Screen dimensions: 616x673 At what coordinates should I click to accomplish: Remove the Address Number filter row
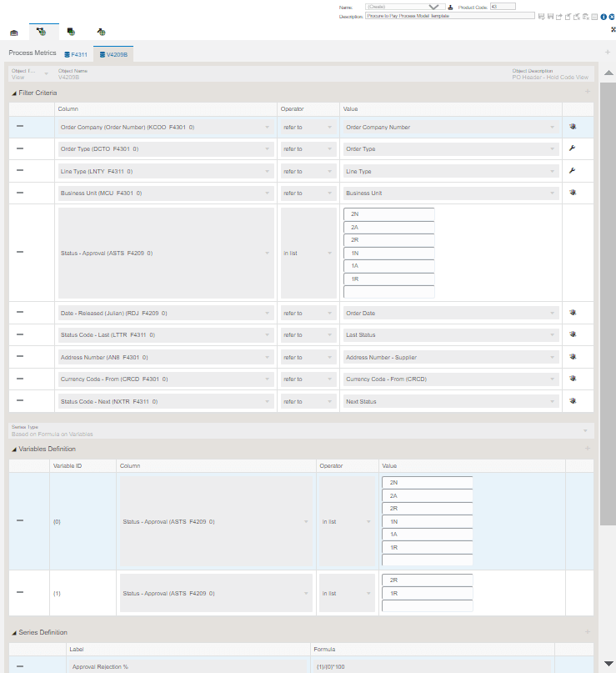pos(20,356)
